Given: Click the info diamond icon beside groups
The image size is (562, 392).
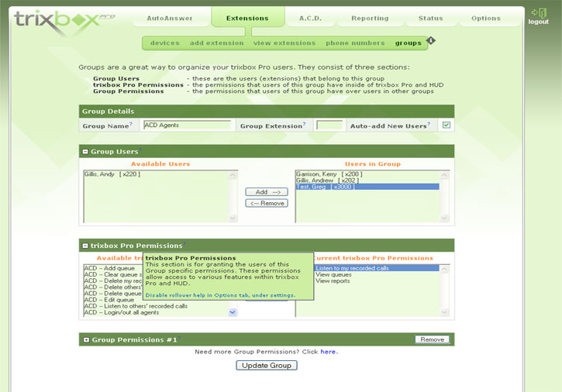Looking at the screenshot, I should 431,40.
